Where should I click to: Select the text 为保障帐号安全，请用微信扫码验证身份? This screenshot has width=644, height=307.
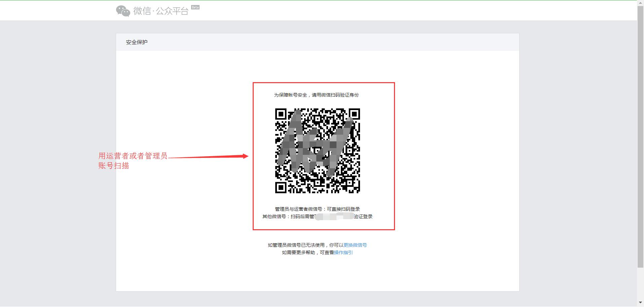pyautogui.click(x=316, y=95)
